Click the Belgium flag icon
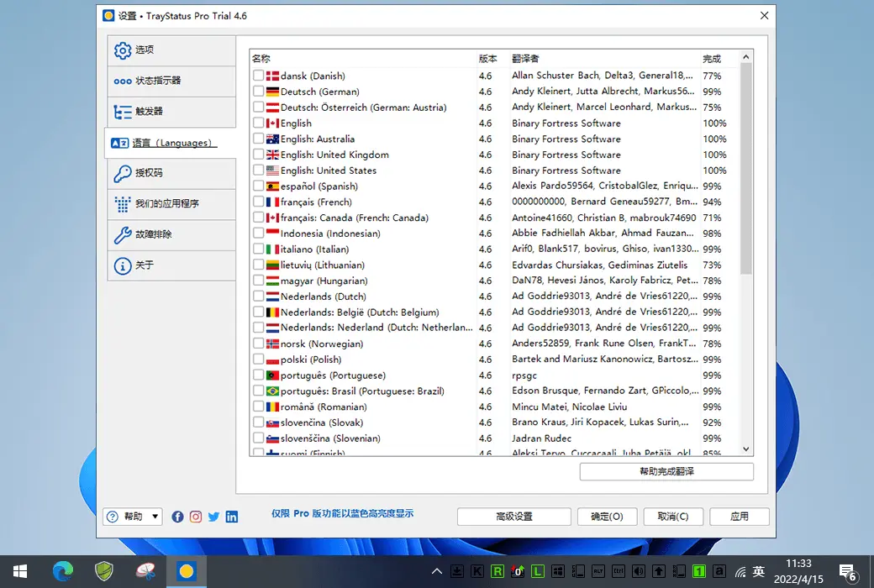 coord(272,312)
